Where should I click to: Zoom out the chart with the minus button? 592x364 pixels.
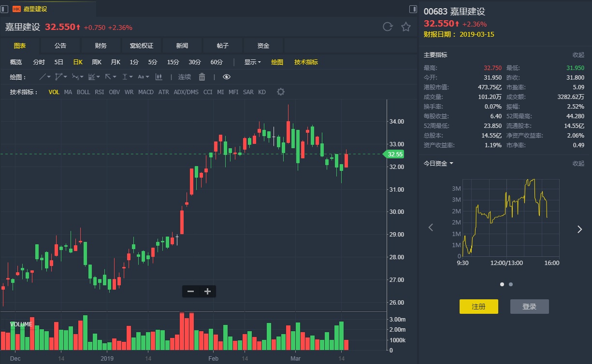click(191, 291)
